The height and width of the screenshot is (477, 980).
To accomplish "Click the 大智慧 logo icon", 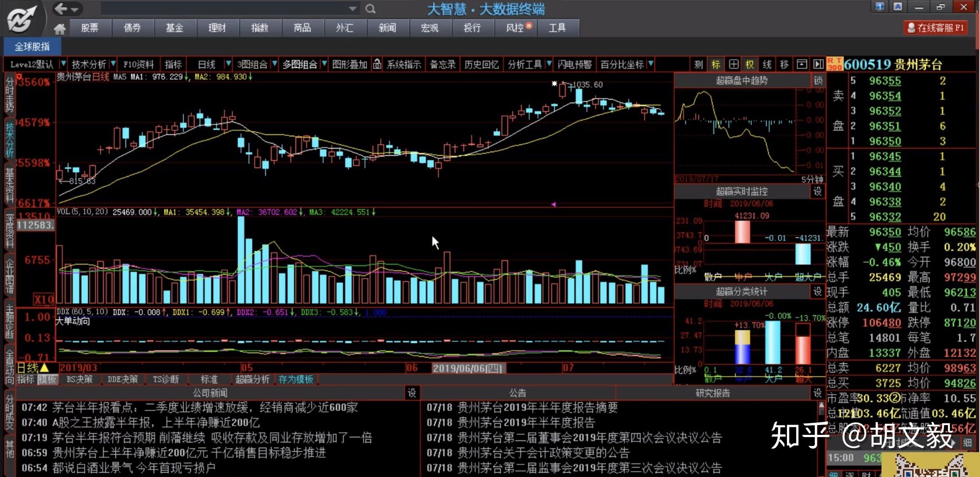I will 22,19.
